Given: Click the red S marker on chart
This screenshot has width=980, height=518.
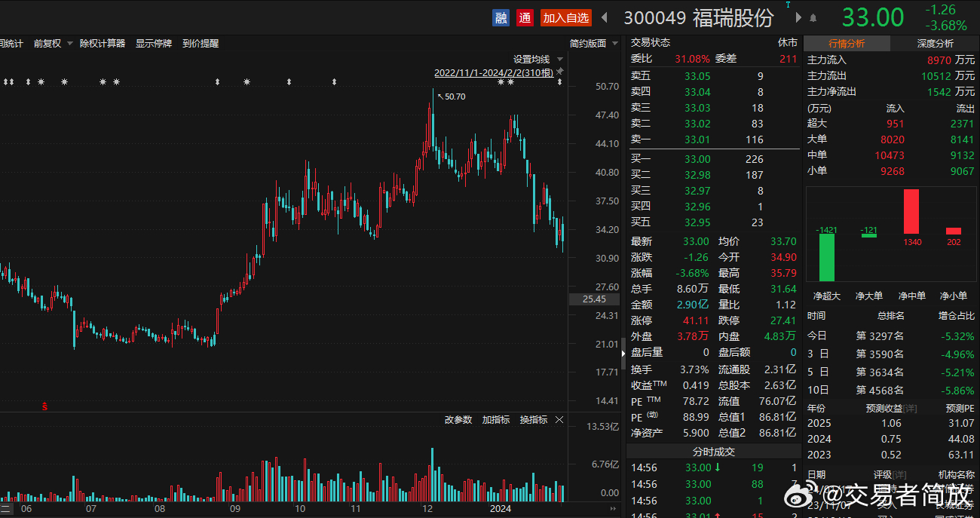Looking at the screenshot, I should coord(44,406).
